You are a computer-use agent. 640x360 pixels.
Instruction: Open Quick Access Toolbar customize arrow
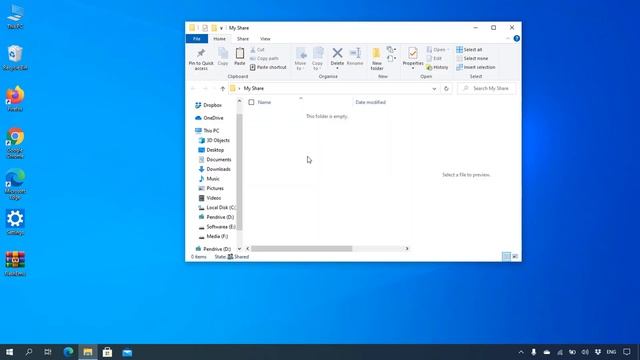221,28
